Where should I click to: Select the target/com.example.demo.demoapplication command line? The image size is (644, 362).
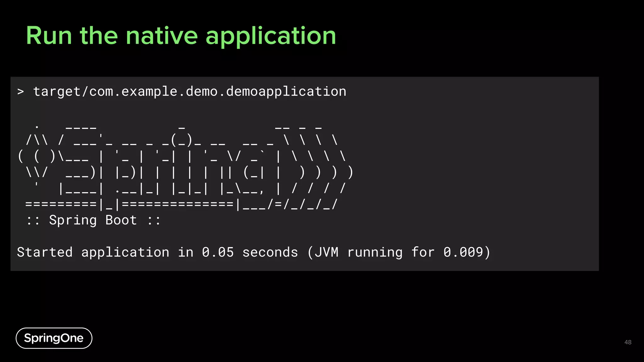point(182,91)
